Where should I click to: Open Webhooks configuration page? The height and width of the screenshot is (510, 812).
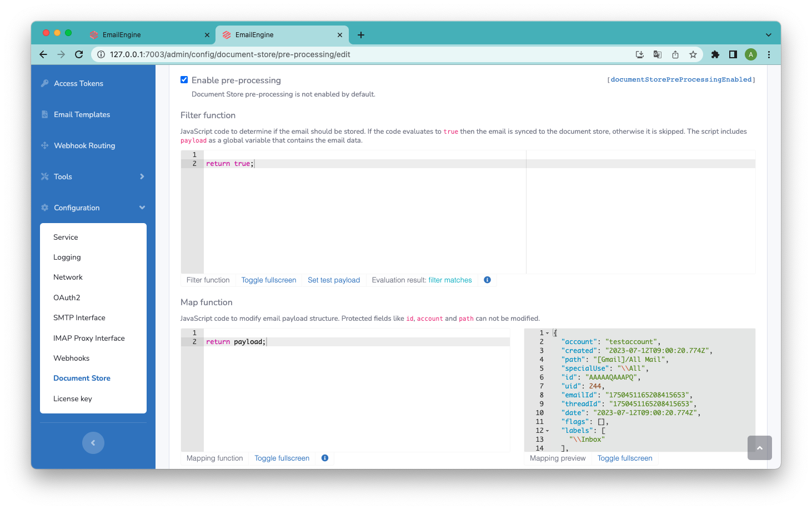click(71, 358)
